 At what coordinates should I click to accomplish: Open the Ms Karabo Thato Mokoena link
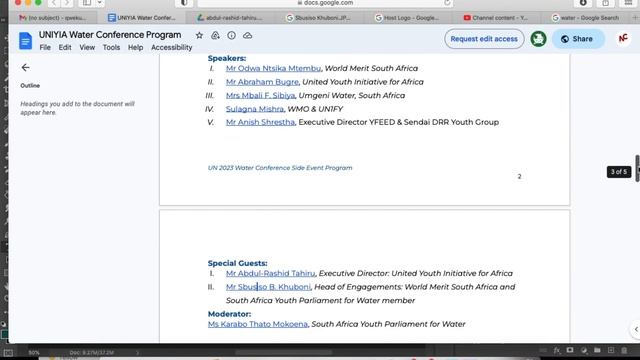(258, 324)
